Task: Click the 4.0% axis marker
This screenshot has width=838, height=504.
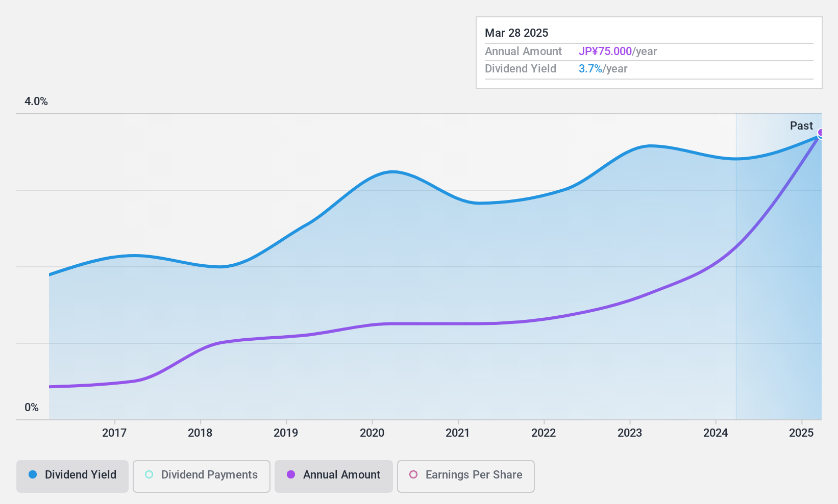Action: pos(36,101)
